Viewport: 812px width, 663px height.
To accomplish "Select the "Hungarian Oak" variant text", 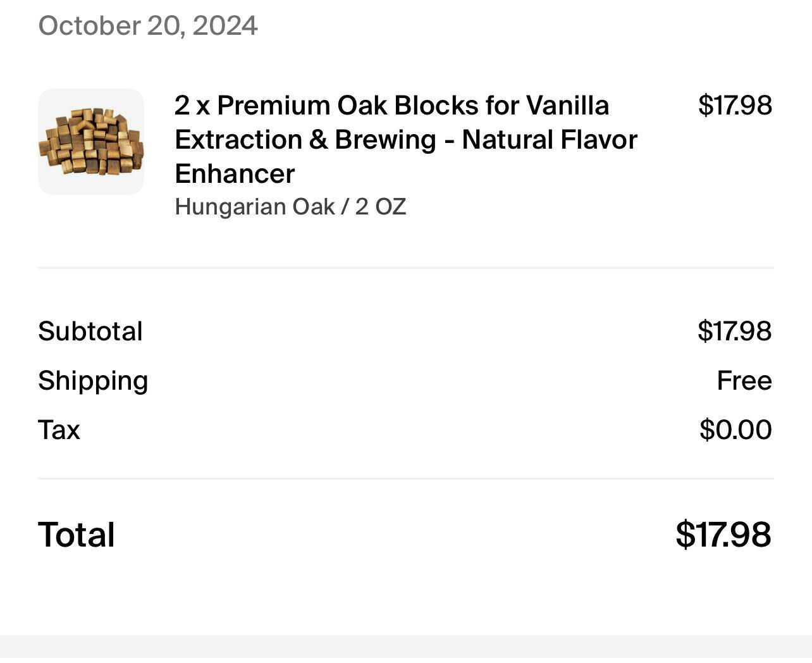I will (255, 207).
